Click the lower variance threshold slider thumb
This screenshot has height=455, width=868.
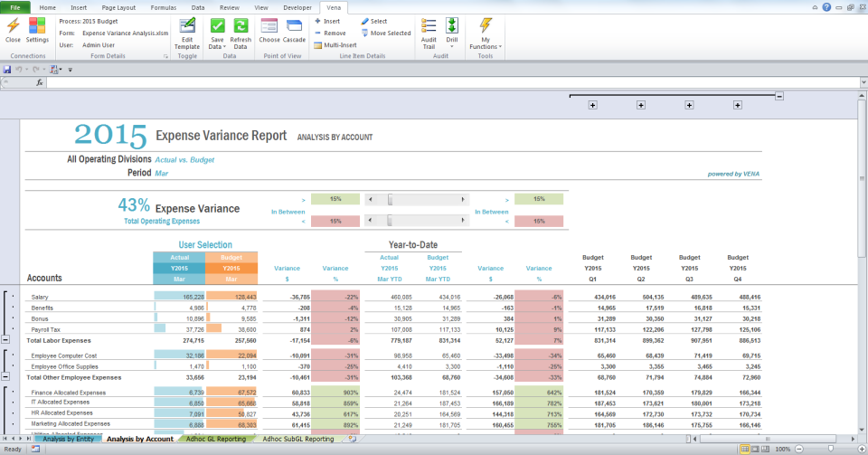point(389,221)
